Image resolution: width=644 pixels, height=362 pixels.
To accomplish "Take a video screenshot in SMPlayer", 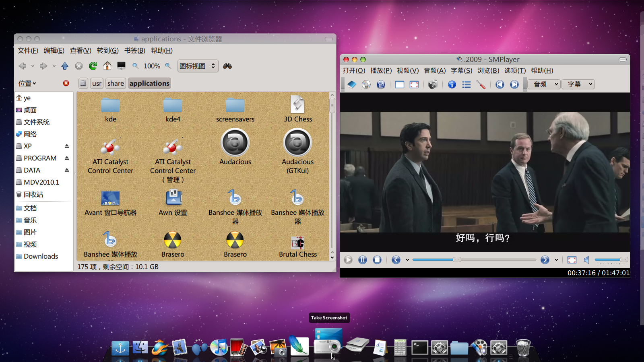I will tap(433, 84).
